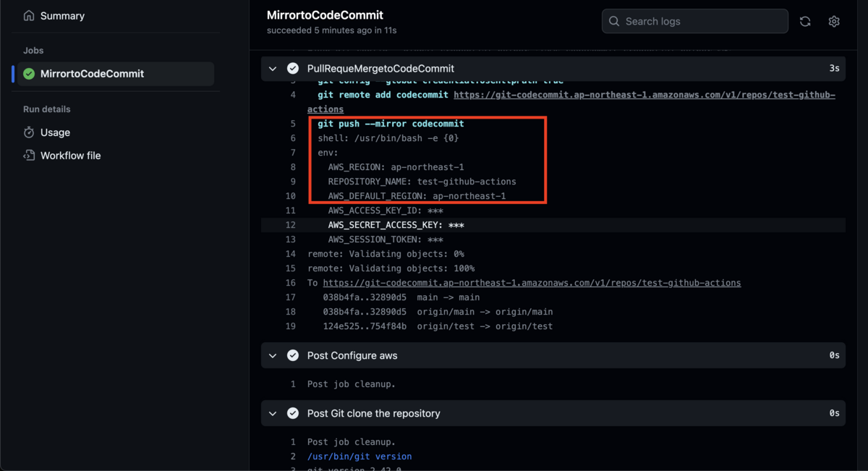Open the CodeCommit URL on line 16
This screenshot has width=868, height=471.
pyautogui.click(x=532, y=283)
